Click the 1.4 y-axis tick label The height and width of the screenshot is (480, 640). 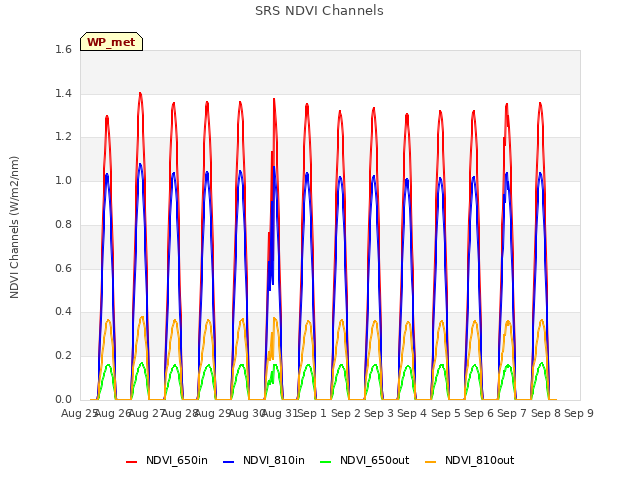point(63,93)
